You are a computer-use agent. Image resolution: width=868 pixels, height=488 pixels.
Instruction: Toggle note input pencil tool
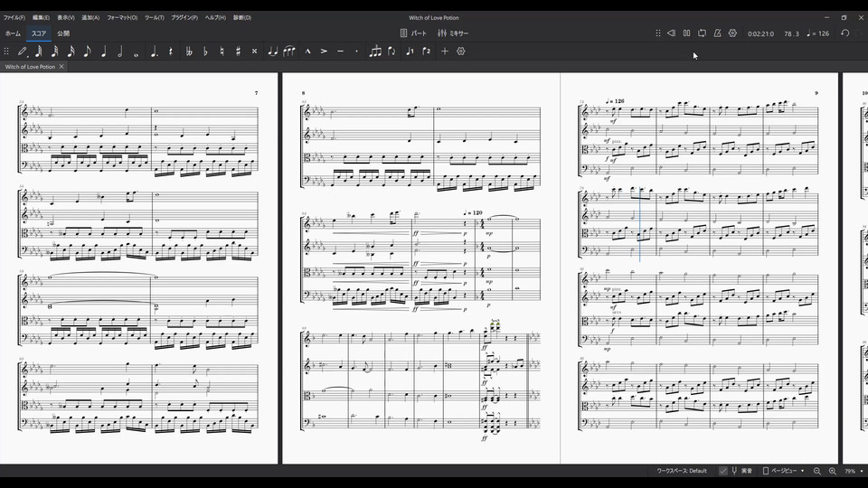click(22, 52)
